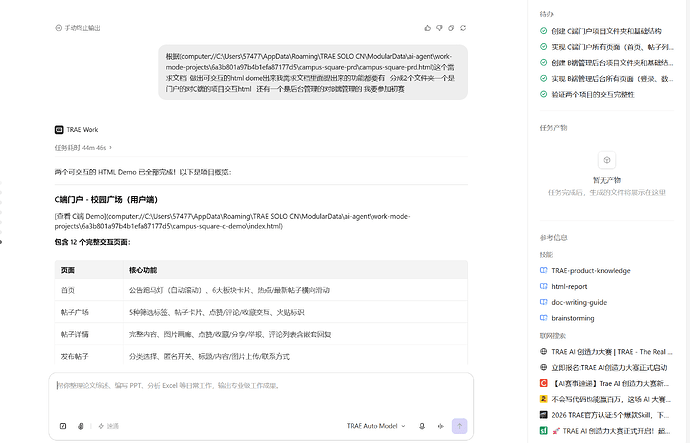Screen dimensions: 690x443
Task: Click green check icon beside 验证两个项目的交互完整性
Action: (543, 94)
